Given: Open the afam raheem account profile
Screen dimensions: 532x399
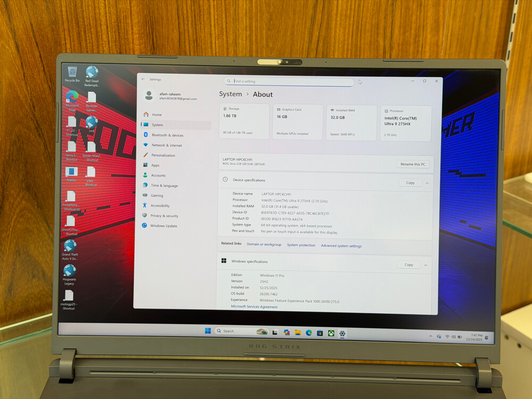Looking at the screenshot, I should click(171, 96).
